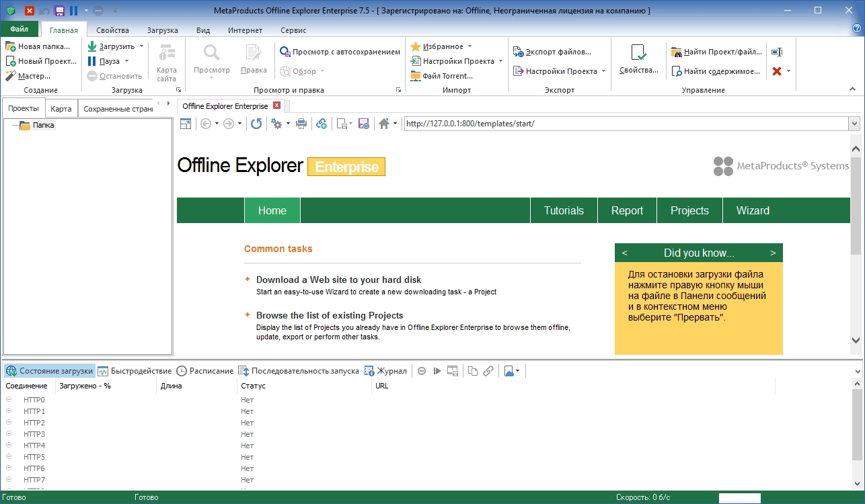Close the Offline Explorer Enterprise browser tab
The height and width of the screenshot is (504, 865).
click(276, 106)
